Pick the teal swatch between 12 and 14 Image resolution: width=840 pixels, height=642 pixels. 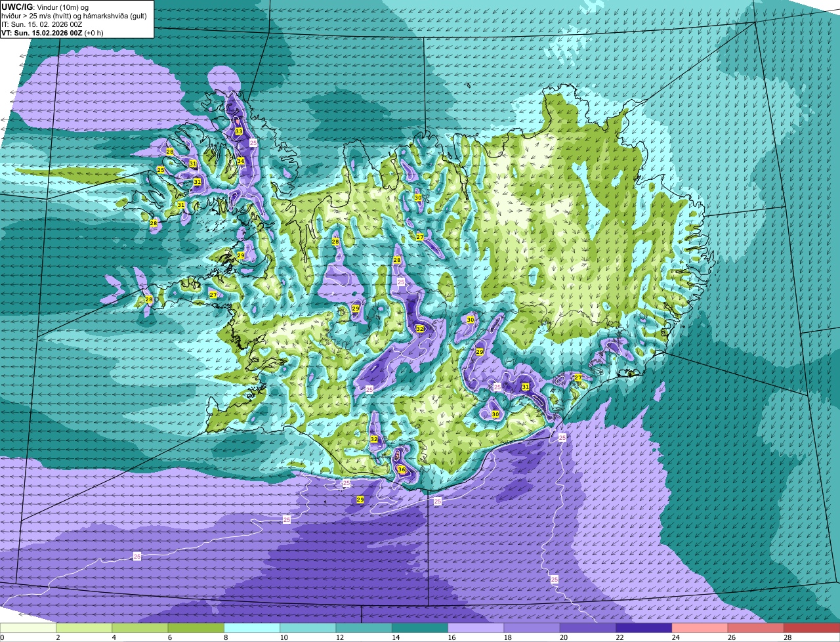coord(364,628)
